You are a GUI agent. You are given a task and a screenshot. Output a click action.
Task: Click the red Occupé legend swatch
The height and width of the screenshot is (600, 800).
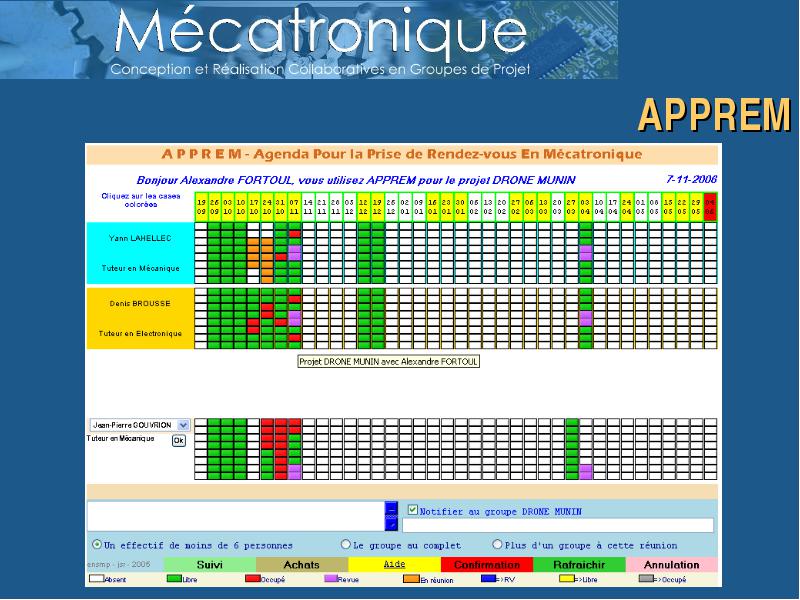[253, 579]
